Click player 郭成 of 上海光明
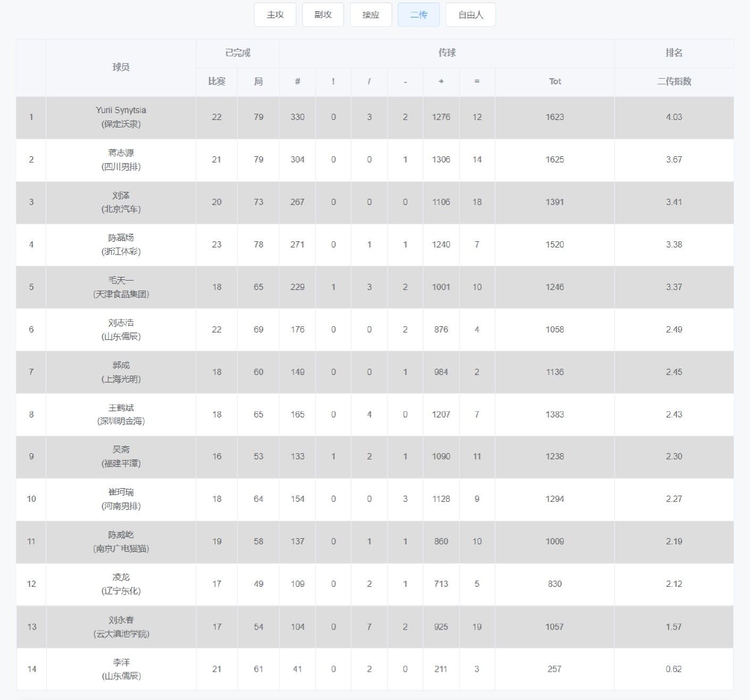The image size is (750, 700). point(121,372)
